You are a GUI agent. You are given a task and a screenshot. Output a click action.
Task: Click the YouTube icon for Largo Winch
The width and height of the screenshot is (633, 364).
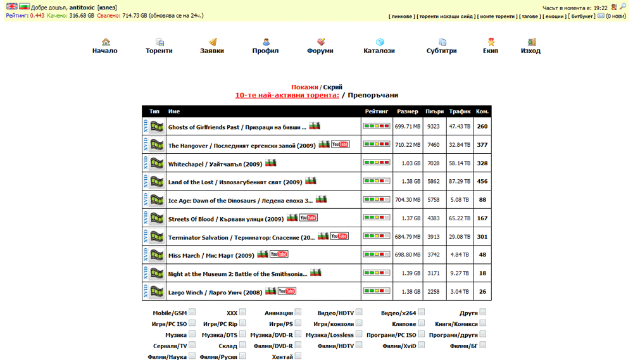pos(287,291)
